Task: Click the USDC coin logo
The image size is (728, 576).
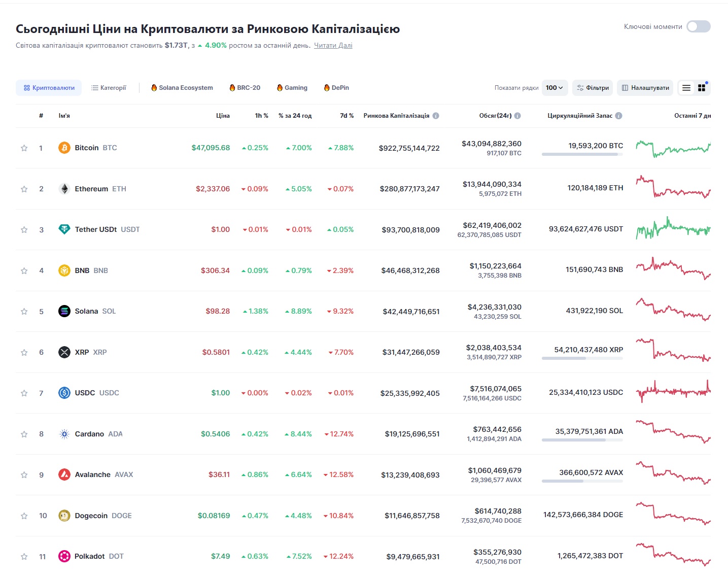Action: point(64,393)
